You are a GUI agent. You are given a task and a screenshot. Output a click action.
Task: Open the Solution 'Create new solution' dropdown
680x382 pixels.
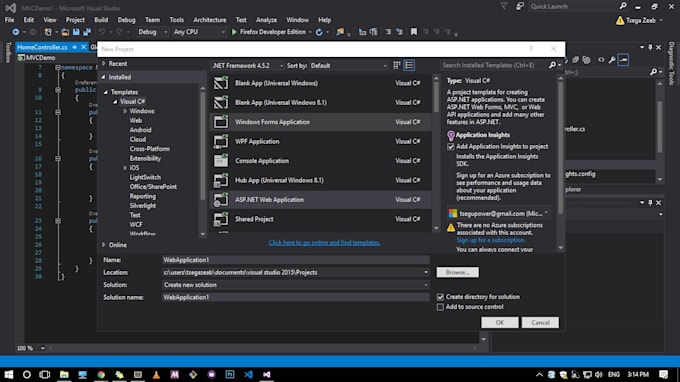(426, 285)
